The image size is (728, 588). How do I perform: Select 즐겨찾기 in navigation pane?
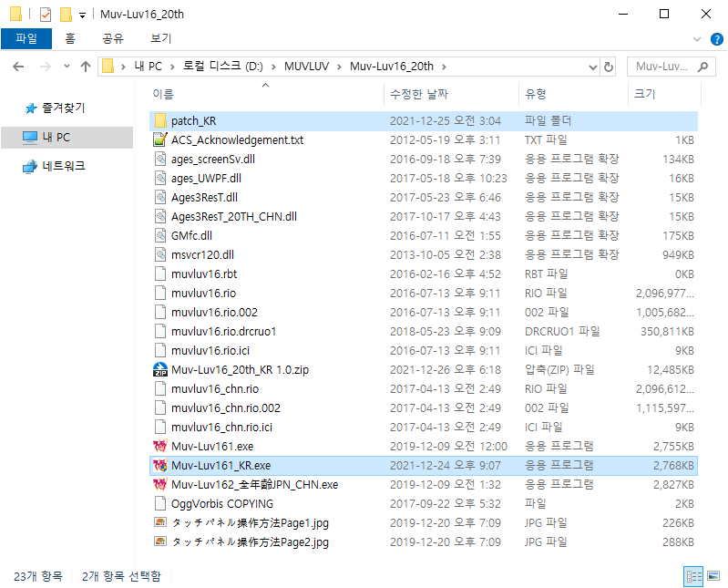(x=64, y=108)
